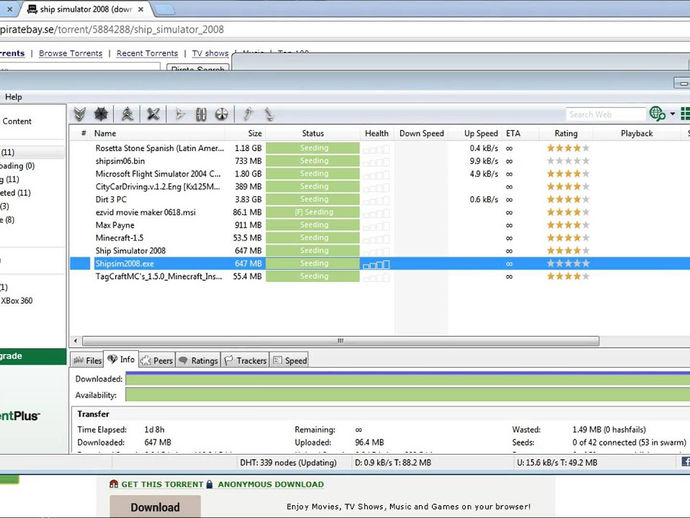Viewport: 690px width, 518px height.
Task: Click rating stars of Shipsim2008.exe row
Action: tap(568, 264)
